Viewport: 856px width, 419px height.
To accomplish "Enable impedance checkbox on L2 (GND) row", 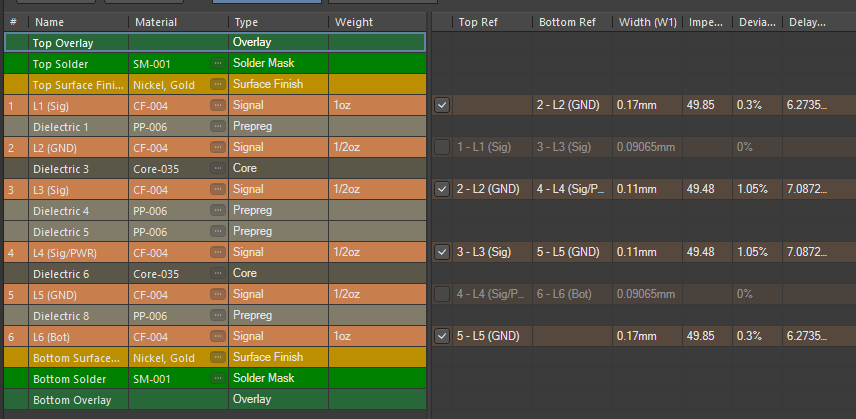I will click(x=442, y=147).
